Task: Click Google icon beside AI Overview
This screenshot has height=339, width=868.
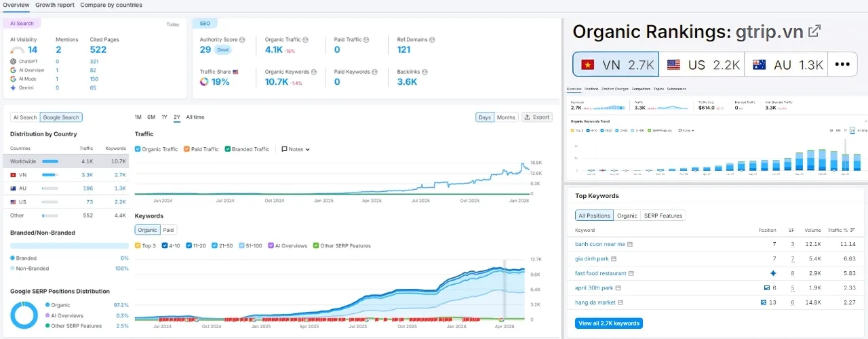Action: point(13,70)
